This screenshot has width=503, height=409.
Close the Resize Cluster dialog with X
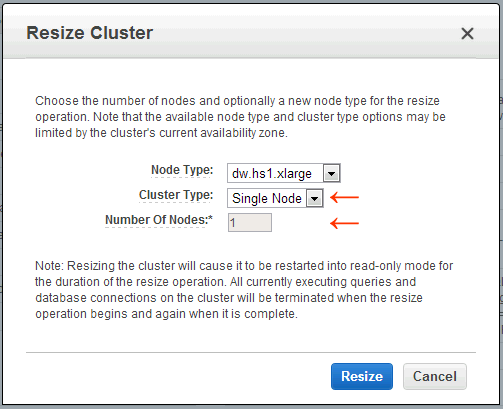point(467,34)
